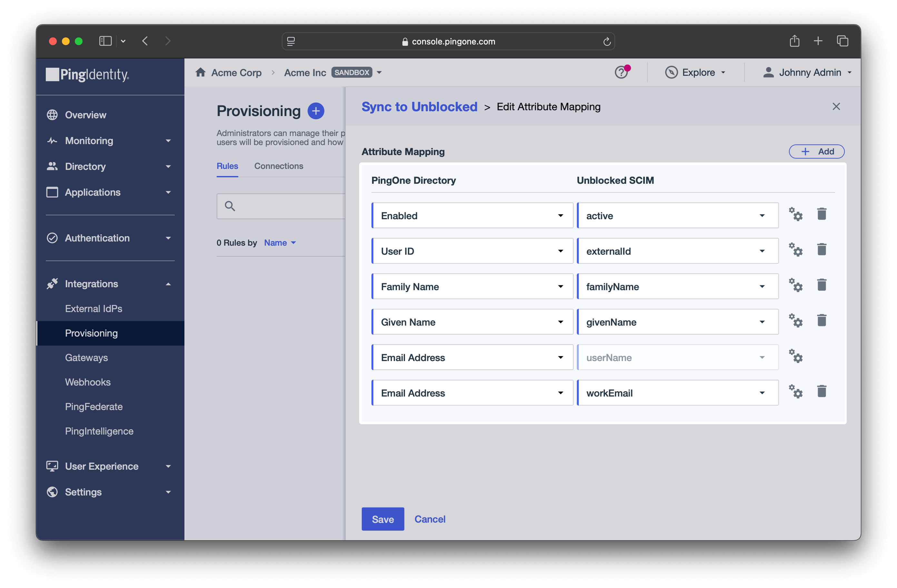
Task: Delete the Given Name mapping row
Action: click(x=822, y=320)
